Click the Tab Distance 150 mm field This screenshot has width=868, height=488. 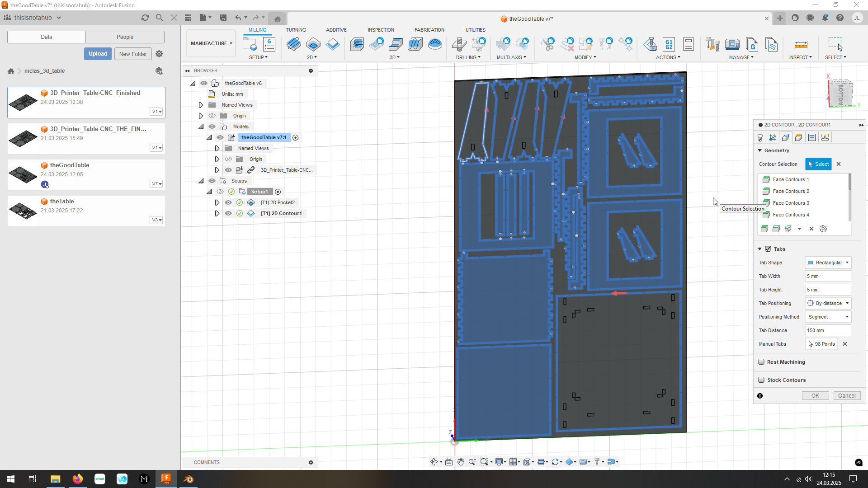[828, 330]
